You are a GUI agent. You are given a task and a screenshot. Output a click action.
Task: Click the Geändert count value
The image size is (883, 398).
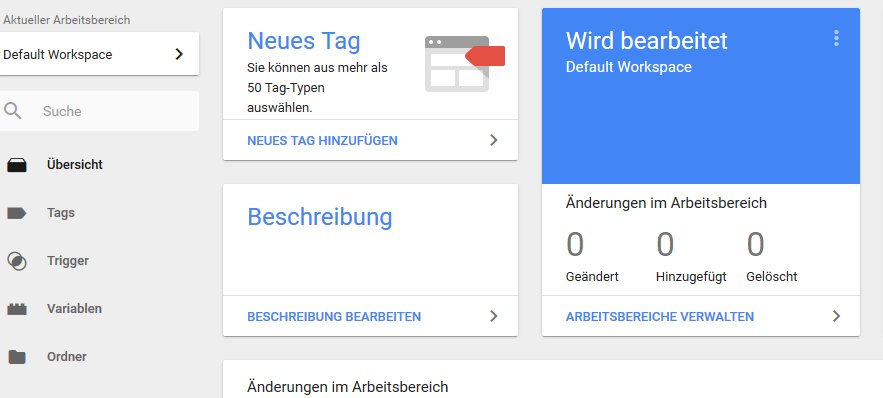[x=575, y=244]
